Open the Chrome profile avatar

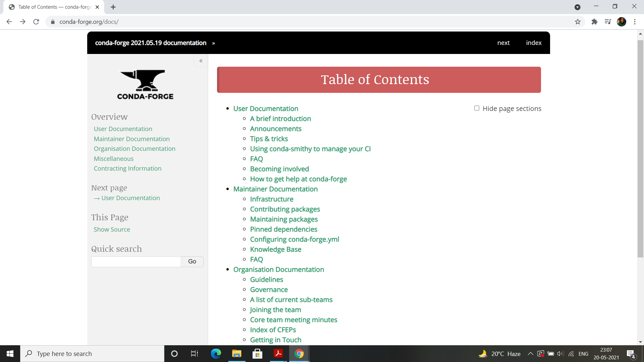click(x=622, y=22)
